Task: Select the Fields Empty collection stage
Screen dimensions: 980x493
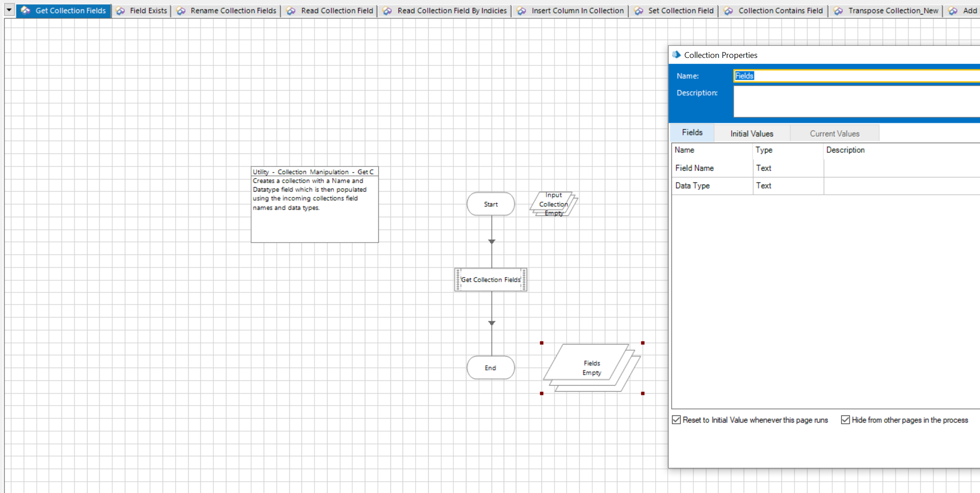Action: (591, 368)
